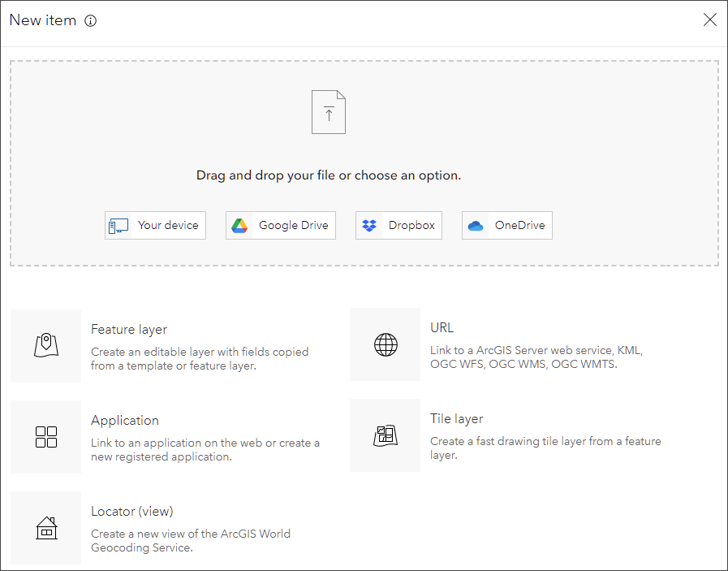Choose the Locator (view) title

tap(132, 512)
